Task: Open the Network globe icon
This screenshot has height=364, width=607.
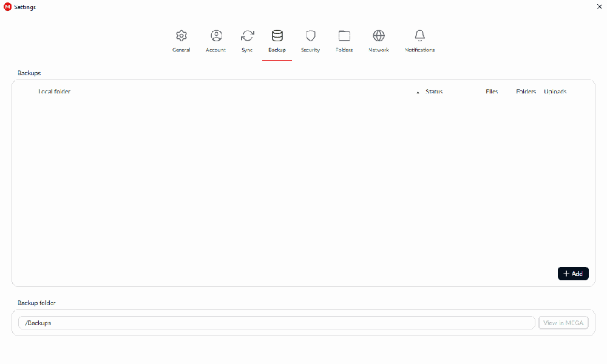Action: tap(379, 36)
